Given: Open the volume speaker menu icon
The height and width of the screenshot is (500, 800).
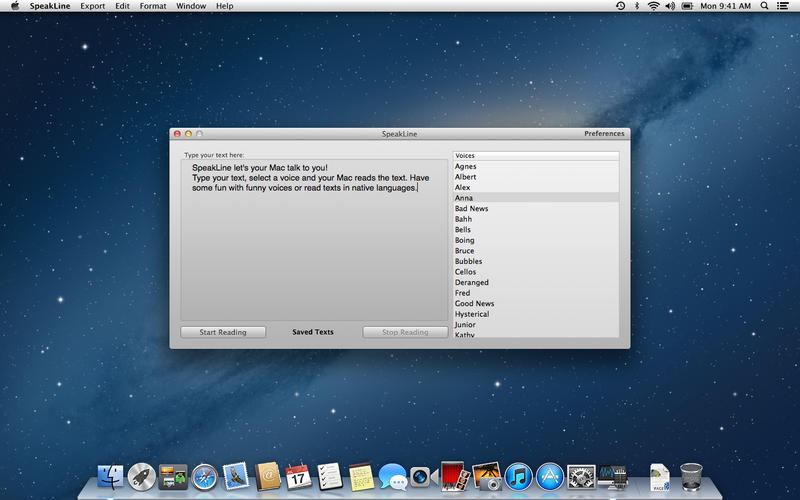Looking at the screenshot, I should [x=670, y=6].
